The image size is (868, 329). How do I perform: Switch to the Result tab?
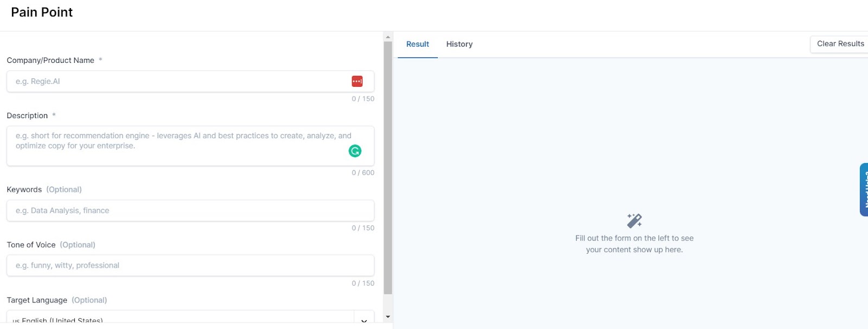coord(417,44)
